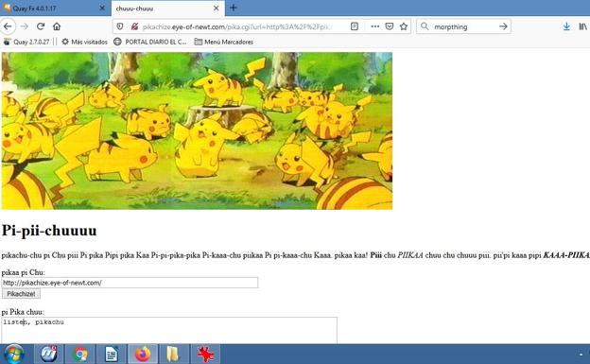
Task: Click the URL field with pikachize.eye-of-newt.com
Action: click(130, 283)
